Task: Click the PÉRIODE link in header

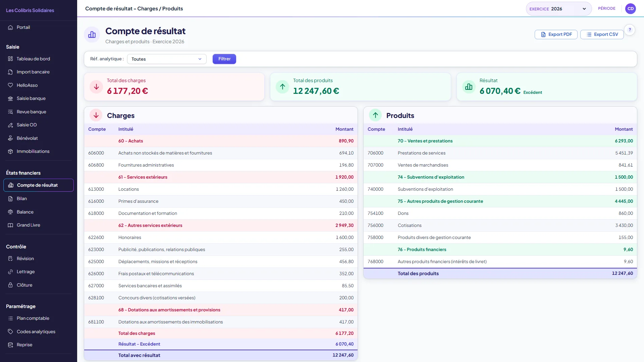Action: click(606, 8)
